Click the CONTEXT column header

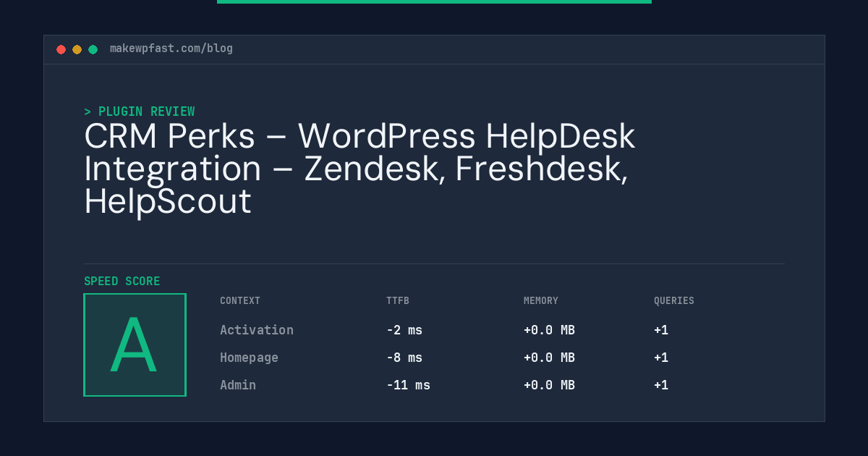pyautogui.click(x=240, y=300)
